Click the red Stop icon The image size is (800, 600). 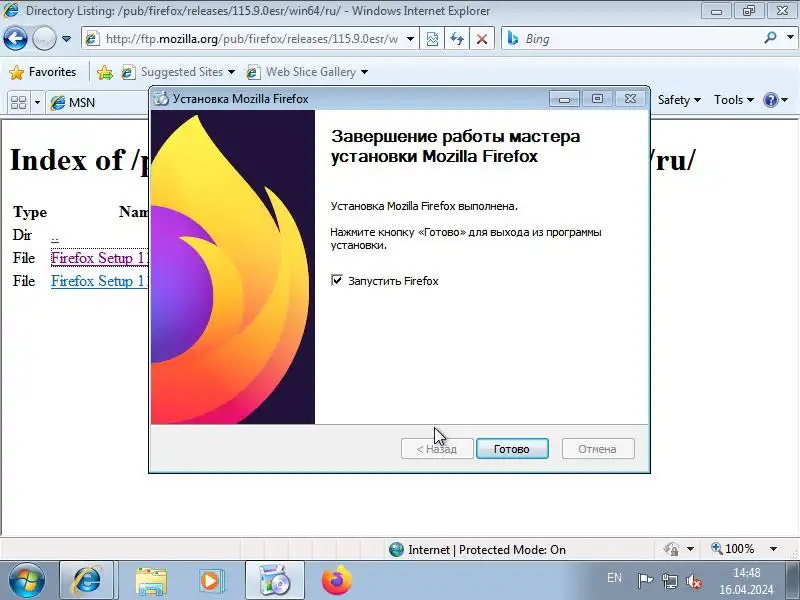coord(481,39)
